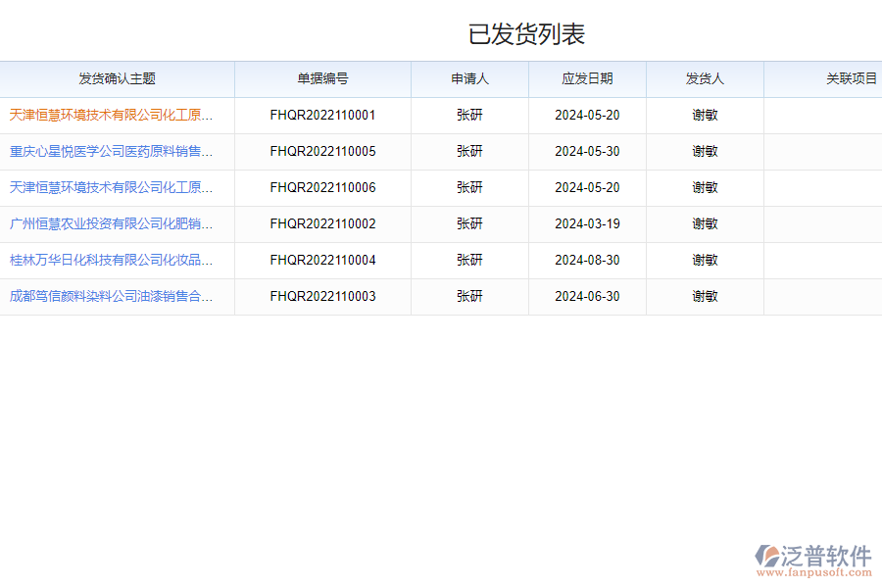Sort by the 申请人 column header

(x=469, y=78)
